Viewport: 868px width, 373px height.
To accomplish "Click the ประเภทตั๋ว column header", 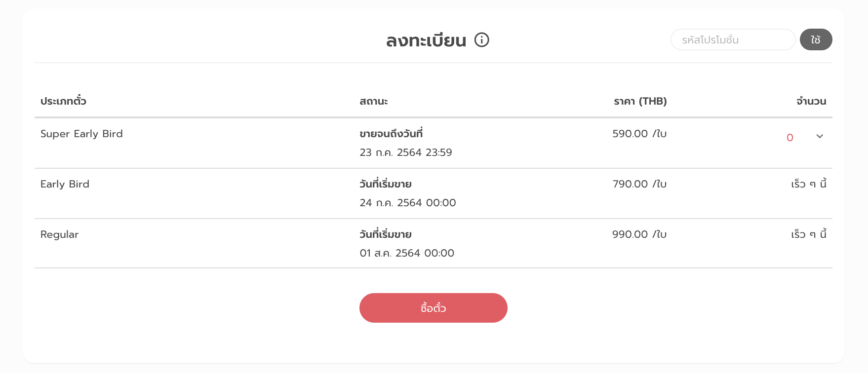I will [x=63, y=101].
